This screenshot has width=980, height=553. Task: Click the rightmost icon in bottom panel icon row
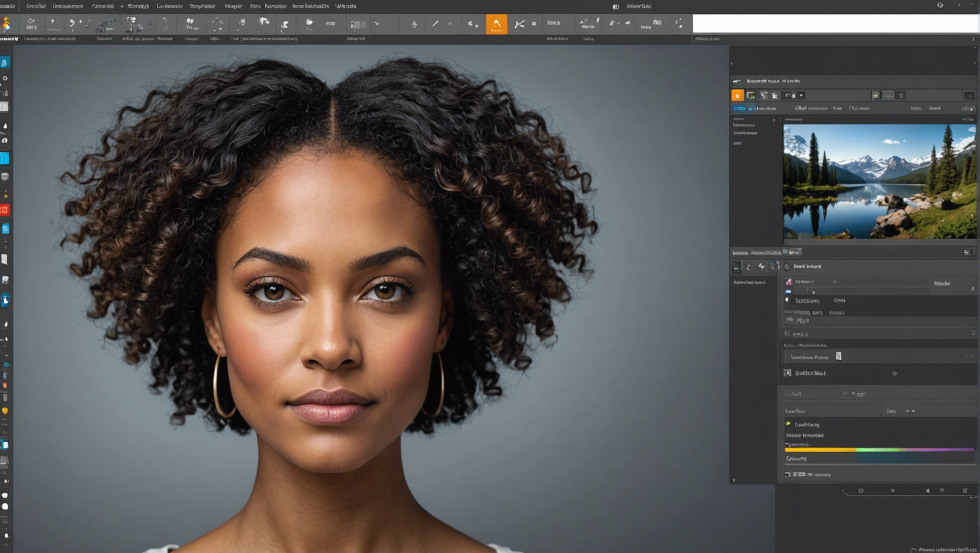coord(965,491)
